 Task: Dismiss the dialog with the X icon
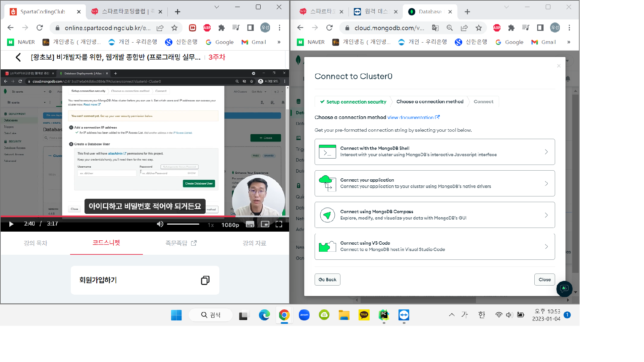pos(558,66)
